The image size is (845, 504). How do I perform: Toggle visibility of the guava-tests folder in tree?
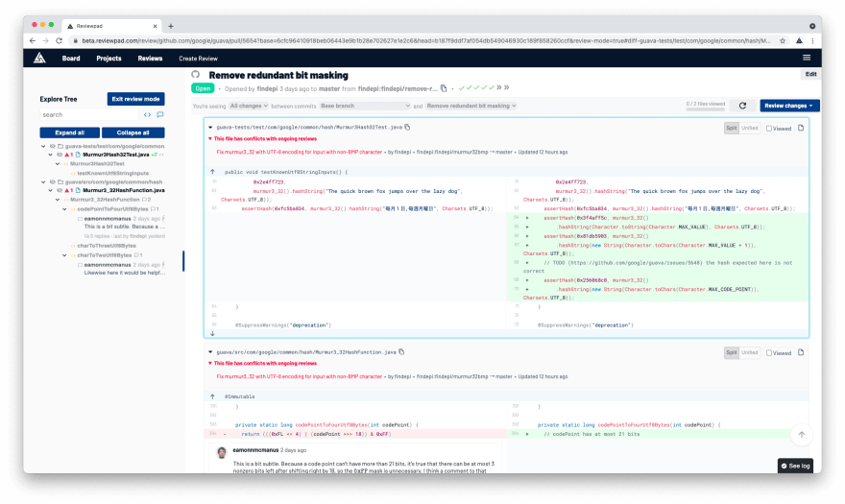pos(52,146)
